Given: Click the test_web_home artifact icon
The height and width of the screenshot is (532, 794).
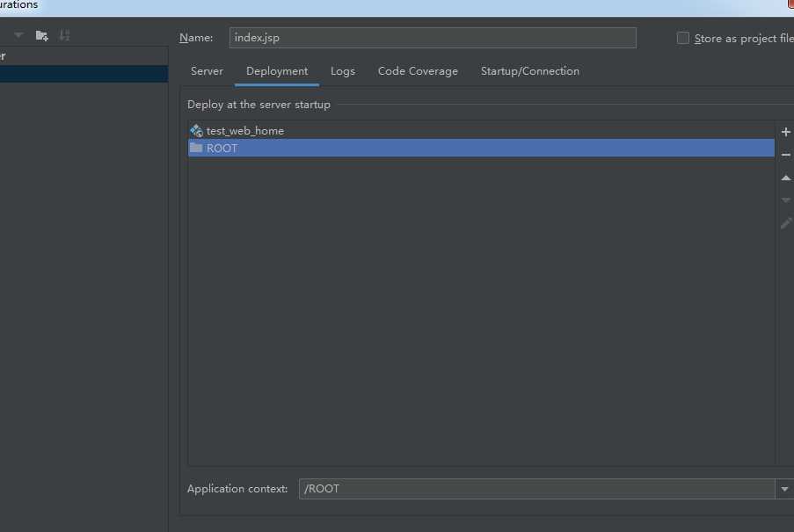Looking at the screenshot, I should click(196, 131).
